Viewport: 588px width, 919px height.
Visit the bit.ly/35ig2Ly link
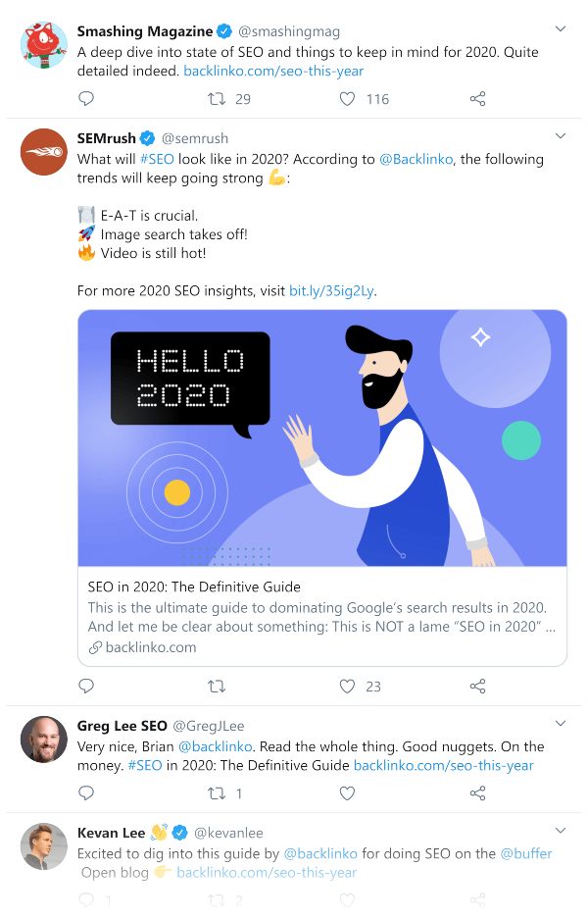[331, 290]
